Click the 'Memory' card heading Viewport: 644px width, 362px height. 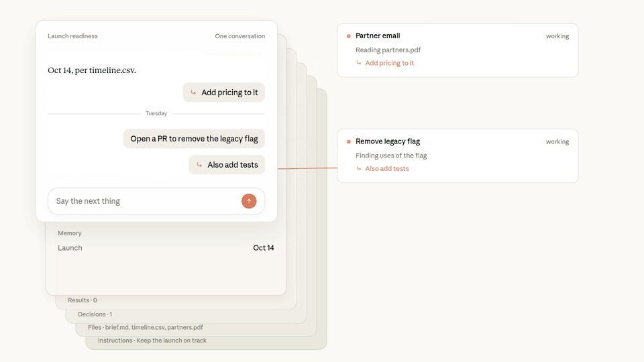(x=69, y=233)
